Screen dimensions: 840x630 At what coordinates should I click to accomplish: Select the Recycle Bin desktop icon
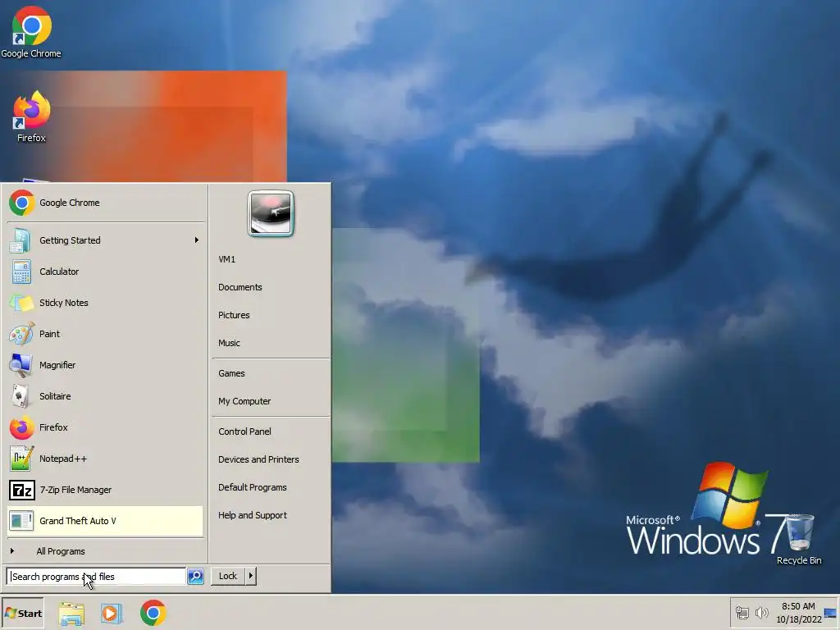(799, 538)
